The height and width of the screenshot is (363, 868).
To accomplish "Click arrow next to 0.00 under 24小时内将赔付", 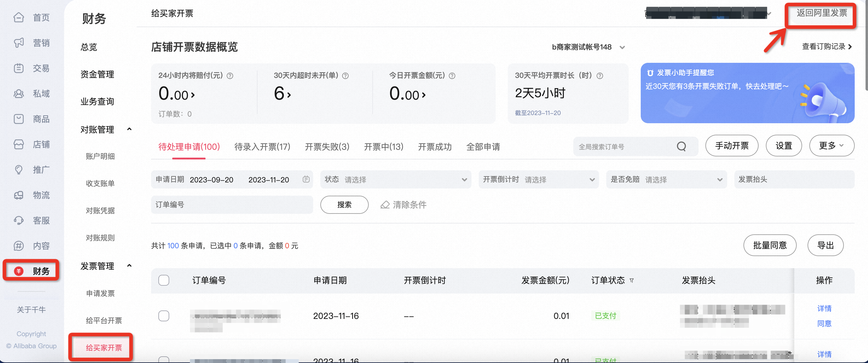I will coord(193,95).
